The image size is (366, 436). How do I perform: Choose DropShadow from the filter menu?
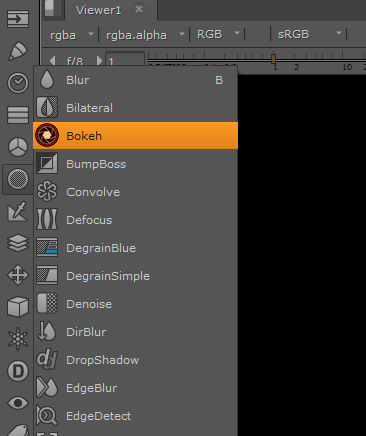click(x=136, y=360)
